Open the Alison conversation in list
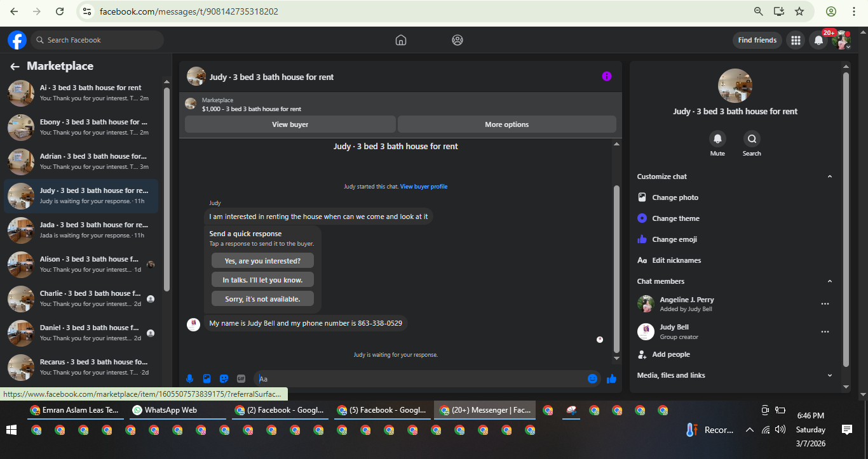868x459 pixels. coord(81,264)
